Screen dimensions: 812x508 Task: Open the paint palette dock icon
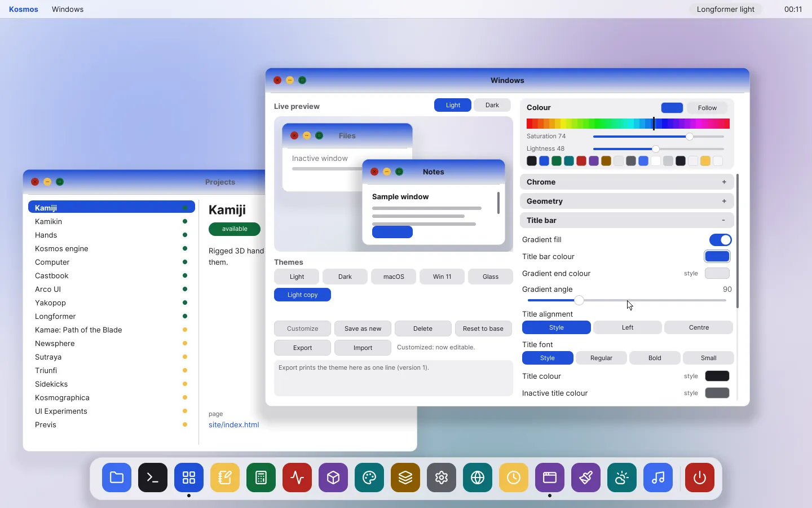tap(369, 478)
